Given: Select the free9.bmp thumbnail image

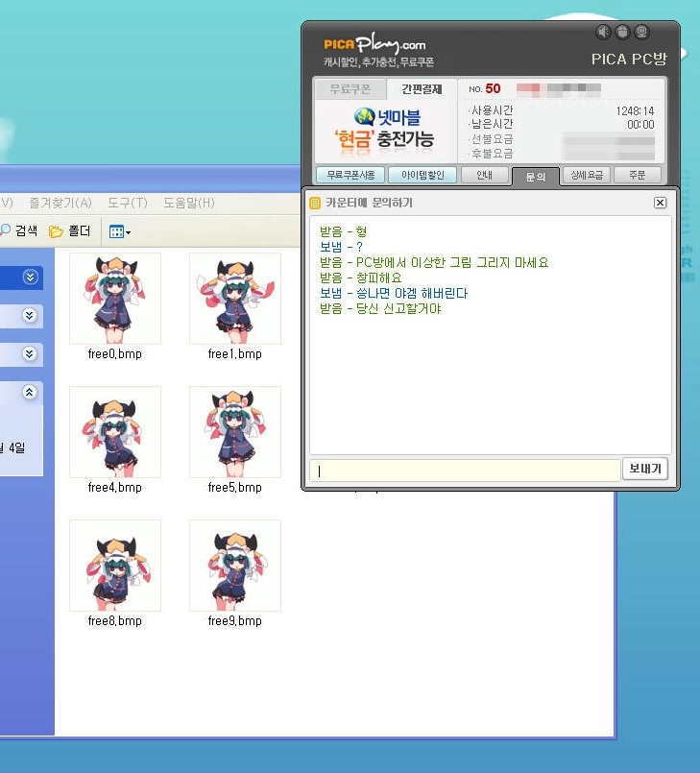Looking at the screenshot, I should 235,566.
